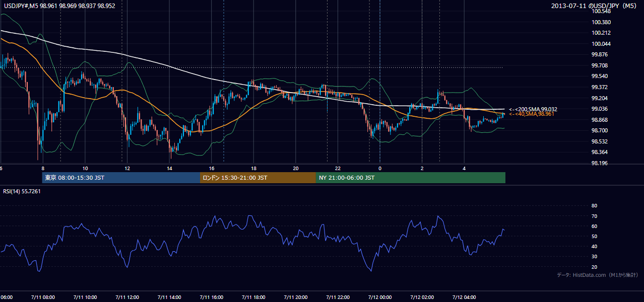Click the bottom date label 7/11 22:00

click(338, 297)
